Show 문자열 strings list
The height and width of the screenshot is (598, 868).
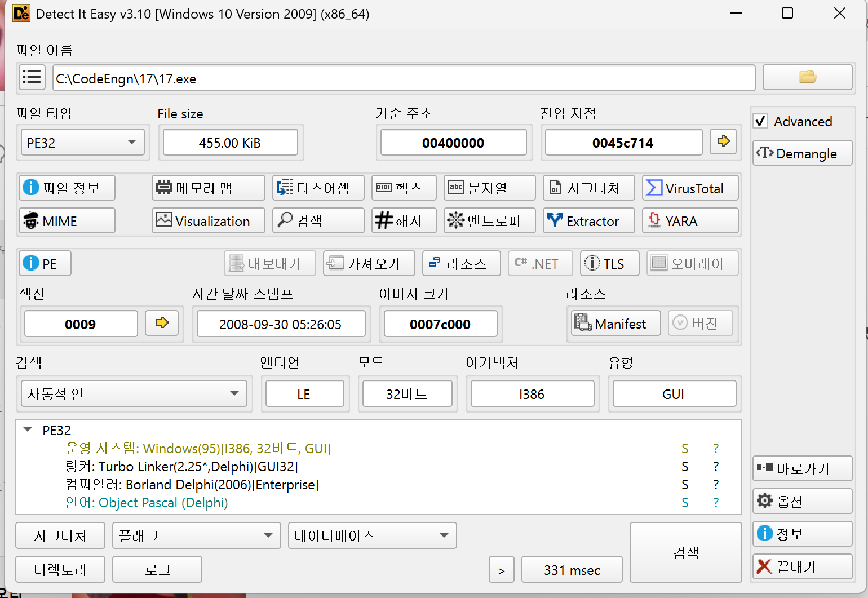489,188
